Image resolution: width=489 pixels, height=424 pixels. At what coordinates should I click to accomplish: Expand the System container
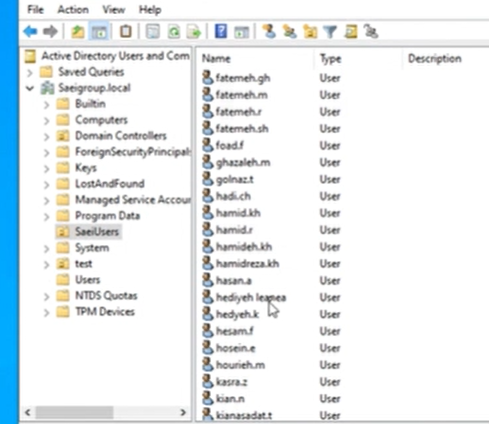tap(46, 249)
